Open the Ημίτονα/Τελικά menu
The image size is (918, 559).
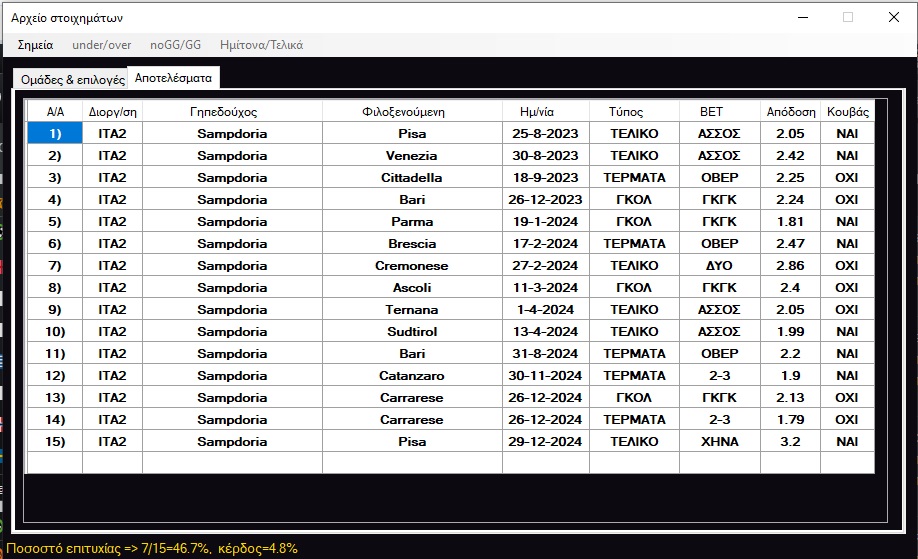pyautogui.click(x=261, y=45)
